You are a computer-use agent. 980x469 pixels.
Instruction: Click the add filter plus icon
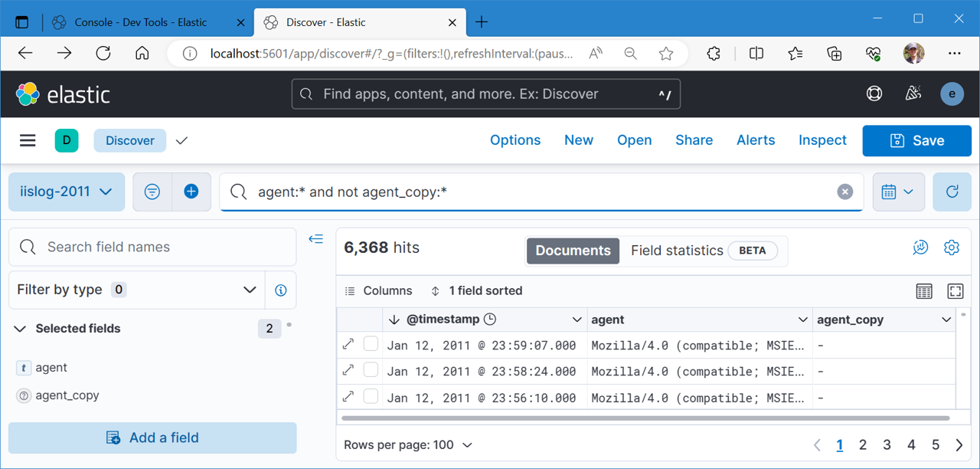tap(191, 192)
